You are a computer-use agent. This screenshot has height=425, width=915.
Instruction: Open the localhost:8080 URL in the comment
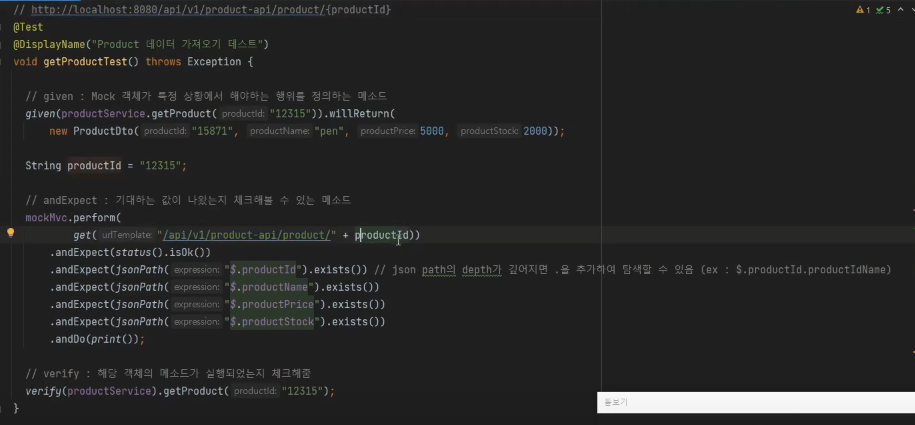[x=180, y=10]
